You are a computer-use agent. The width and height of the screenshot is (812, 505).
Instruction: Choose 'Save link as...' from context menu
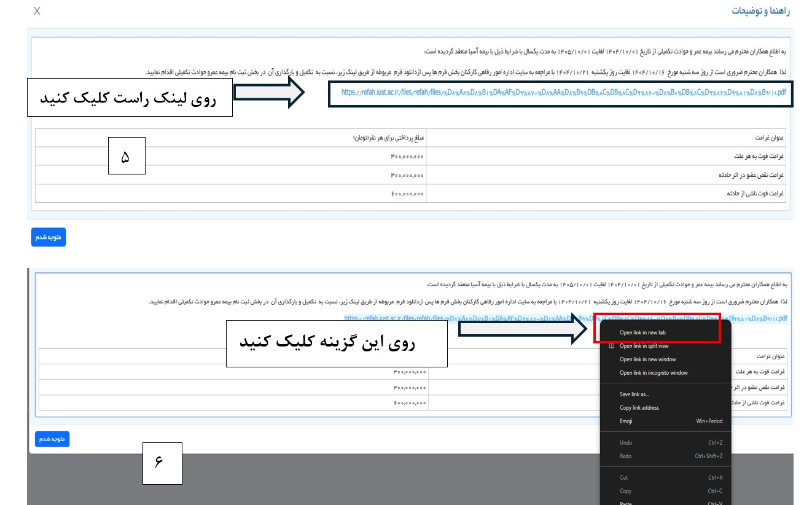(634, 394)
